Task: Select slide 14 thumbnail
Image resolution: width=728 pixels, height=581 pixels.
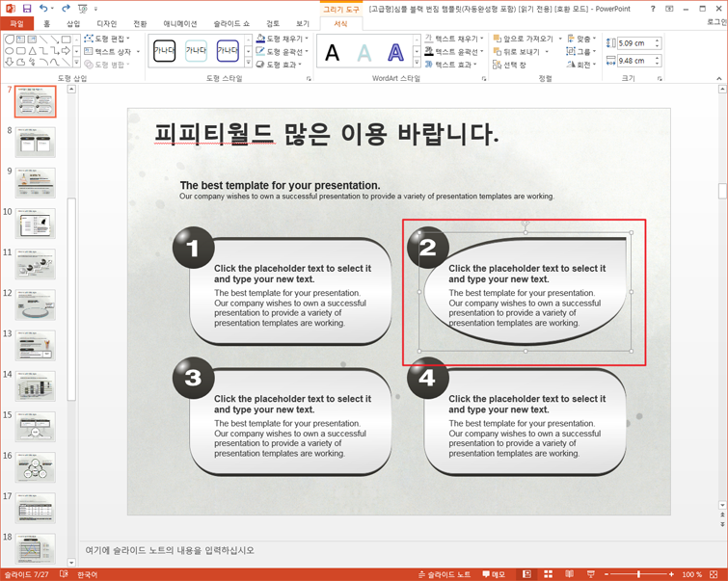Action: [36, 386]
